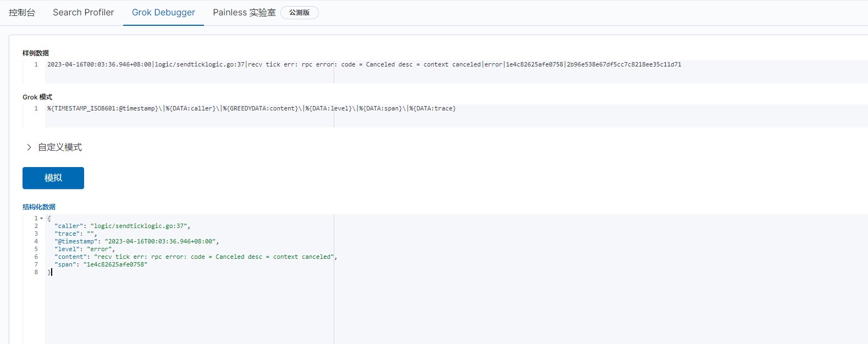This screenshot has height=344, width=868.
Task: Click the "level": "error" output line
Action: (85, 249)
